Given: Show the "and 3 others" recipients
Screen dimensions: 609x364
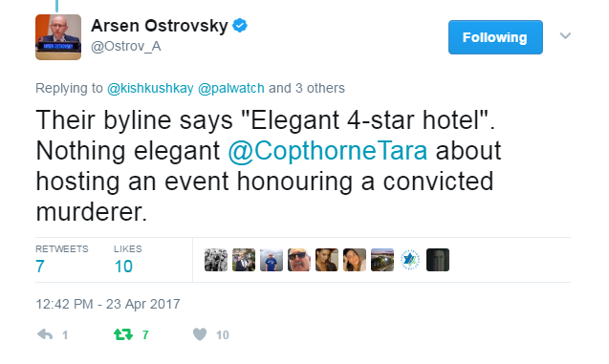Looking at the screenshot, I should pos(307,88).
